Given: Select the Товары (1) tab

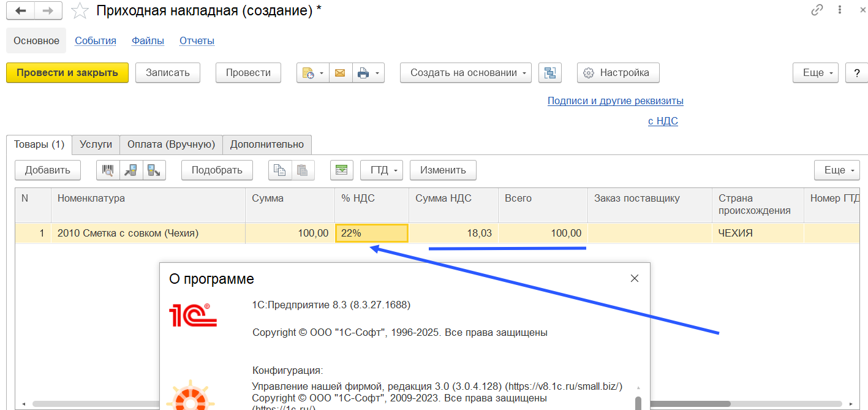Looking at the screenshot, I should click(x=39, y=145).
